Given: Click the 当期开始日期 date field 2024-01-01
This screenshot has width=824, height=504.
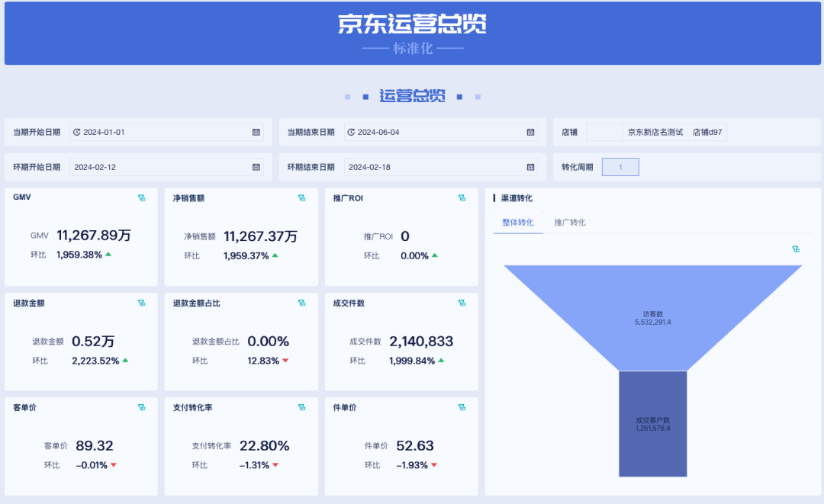Looking at the screenshot, I should (x=166, y=133).
